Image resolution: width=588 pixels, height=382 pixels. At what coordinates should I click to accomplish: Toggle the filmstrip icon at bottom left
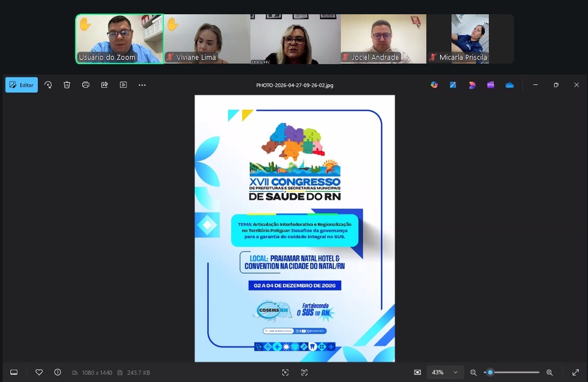(x=14, y=372)
